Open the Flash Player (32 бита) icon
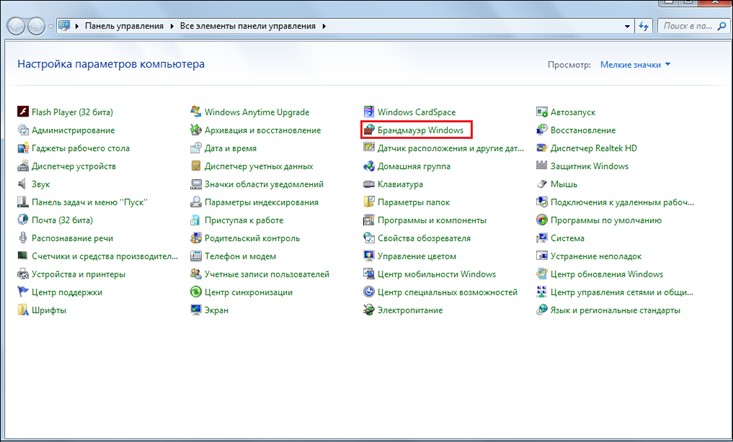733x442 pixels. (23, 112)
